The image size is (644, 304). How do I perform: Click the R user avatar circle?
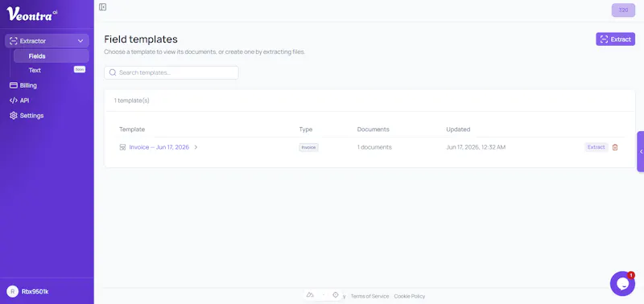coord(12,292)
